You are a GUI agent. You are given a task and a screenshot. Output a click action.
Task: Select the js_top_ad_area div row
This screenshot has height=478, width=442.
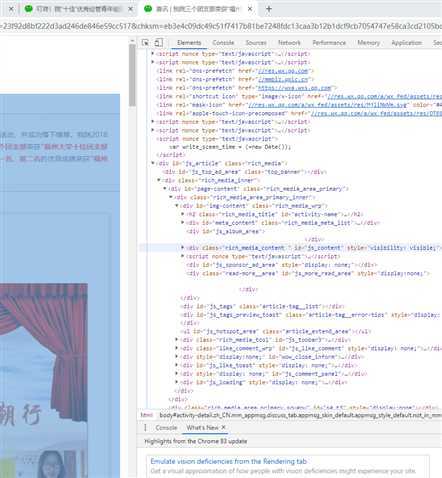coord(244,172)
